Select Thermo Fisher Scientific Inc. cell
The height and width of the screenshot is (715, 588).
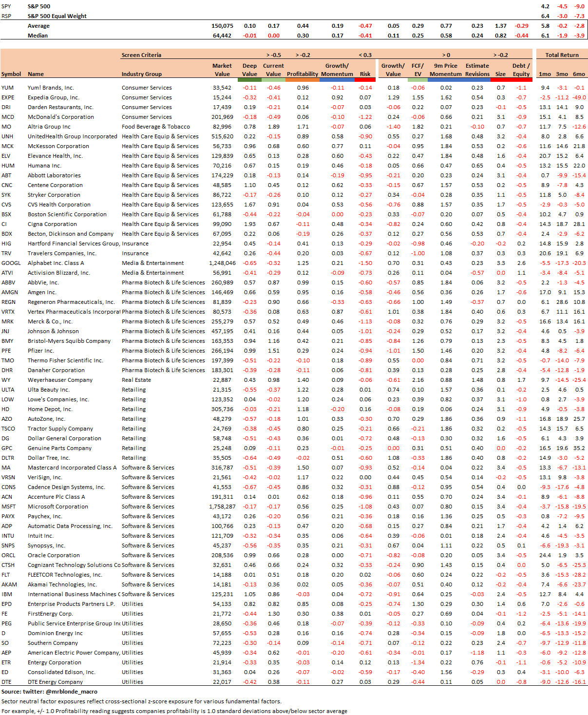65,360
